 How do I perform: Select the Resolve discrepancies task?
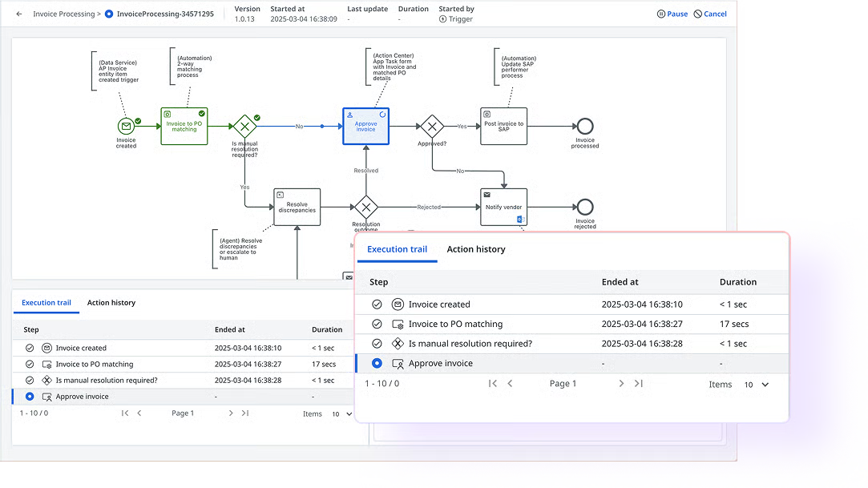[297, 207]
